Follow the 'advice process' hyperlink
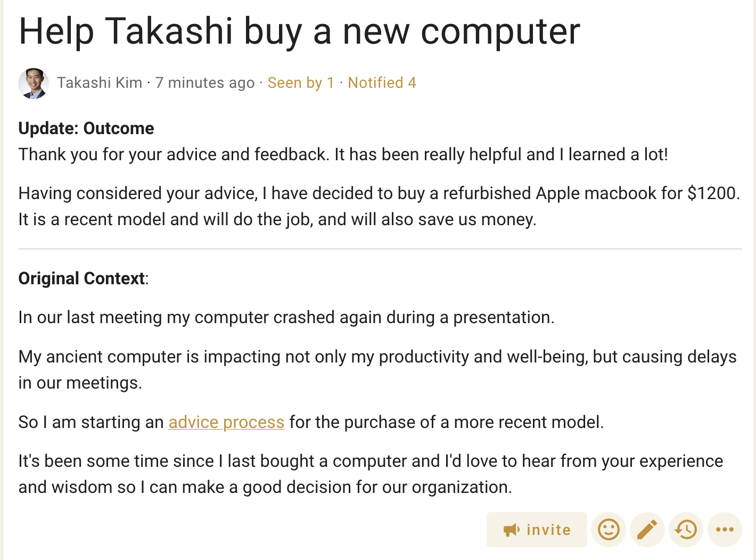This screenshot has height=560, width=756. pyautogui.click(x=226, y=422)
